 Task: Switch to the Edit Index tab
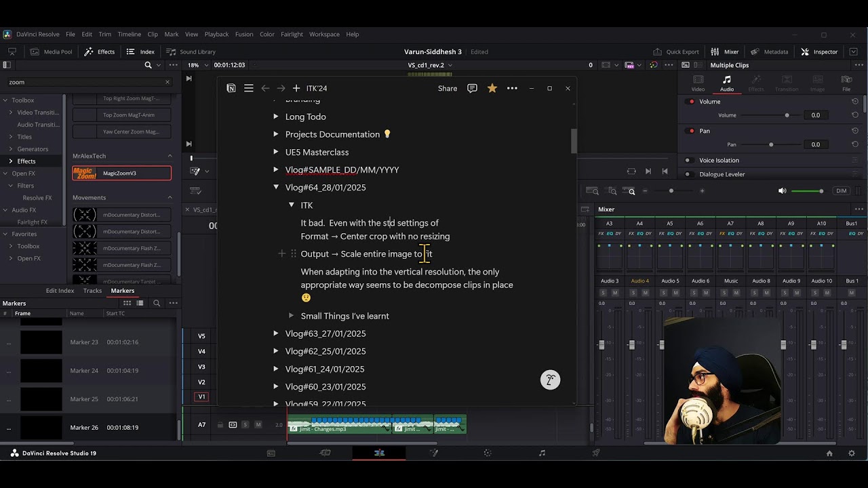[x=60, y=291]
